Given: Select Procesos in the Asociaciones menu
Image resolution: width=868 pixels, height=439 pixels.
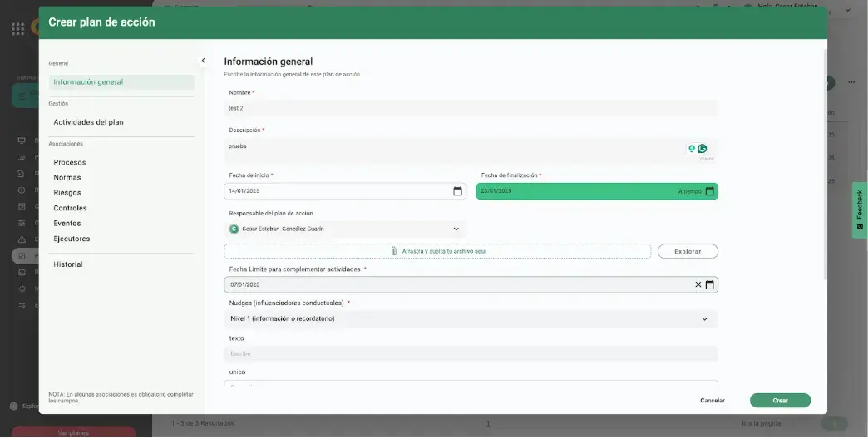Looking at the screenshot, I should click(x=70, y=163).
